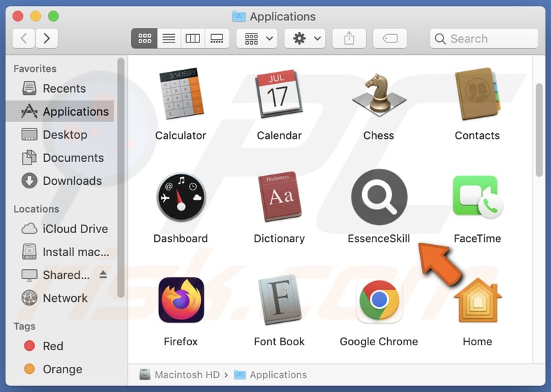
Task: Select the Install mac… volume
Action: click(60, 252)
